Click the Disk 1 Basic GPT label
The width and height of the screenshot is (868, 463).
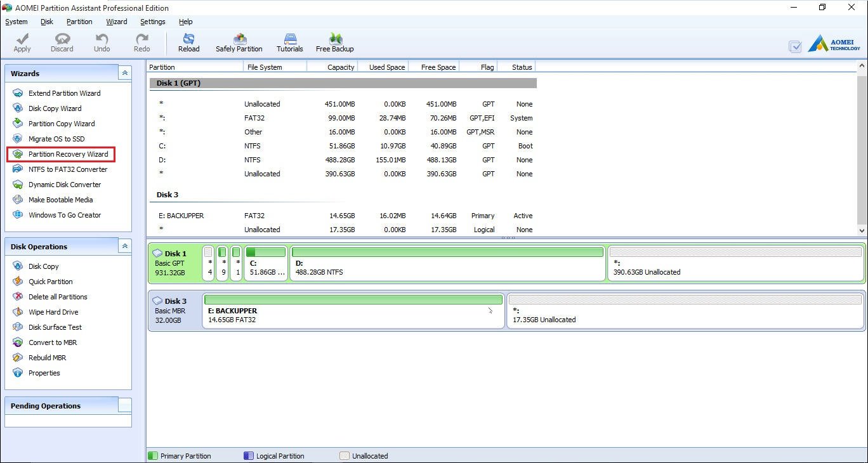tap(174, 263)
